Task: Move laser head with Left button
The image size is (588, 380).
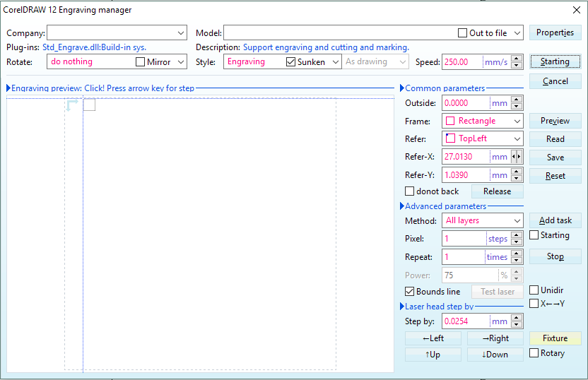Action: coord(433,338)
